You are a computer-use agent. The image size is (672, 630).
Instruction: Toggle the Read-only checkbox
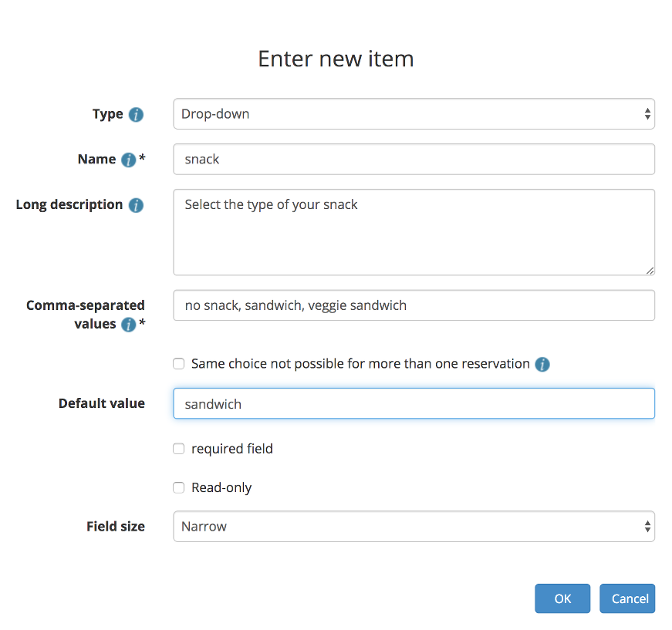coord(179,488)
